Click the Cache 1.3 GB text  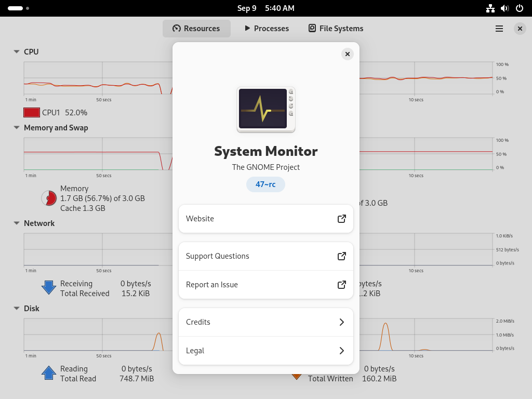[83, 208]
